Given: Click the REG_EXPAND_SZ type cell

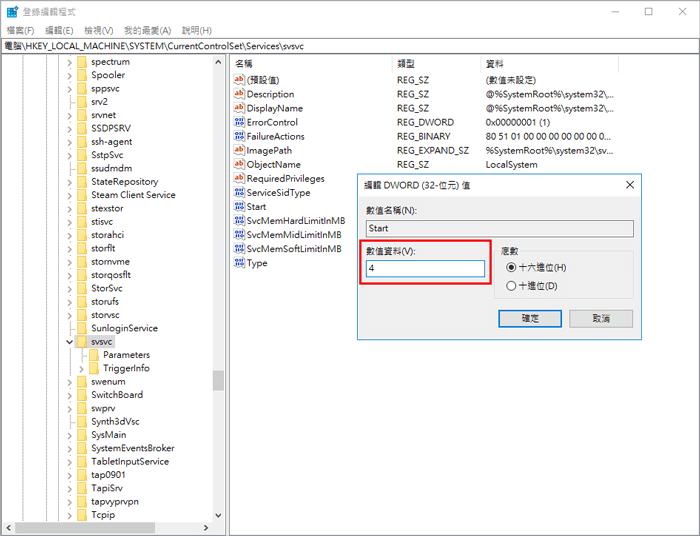Looking at the screenshot, I should (x=433, y=150).
